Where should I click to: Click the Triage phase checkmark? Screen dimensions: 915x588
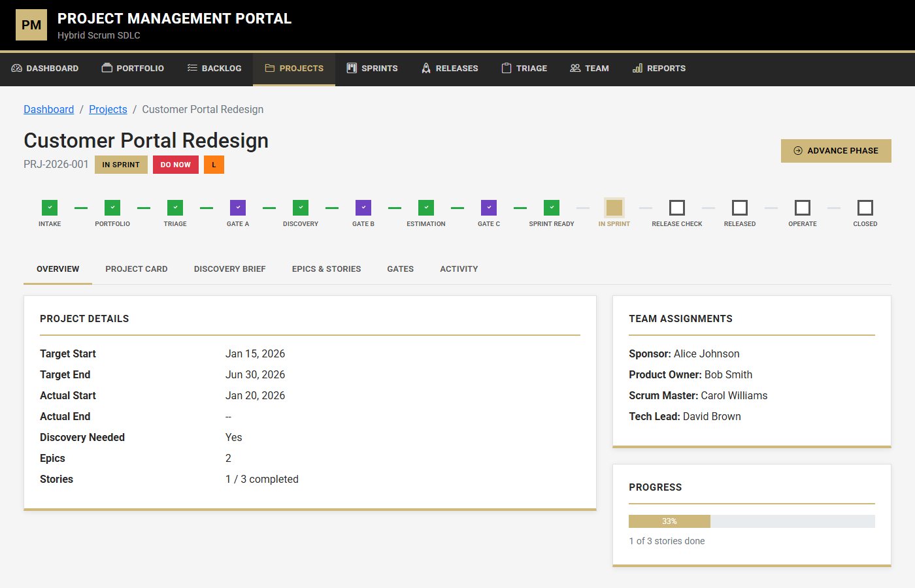coord(175,208)
